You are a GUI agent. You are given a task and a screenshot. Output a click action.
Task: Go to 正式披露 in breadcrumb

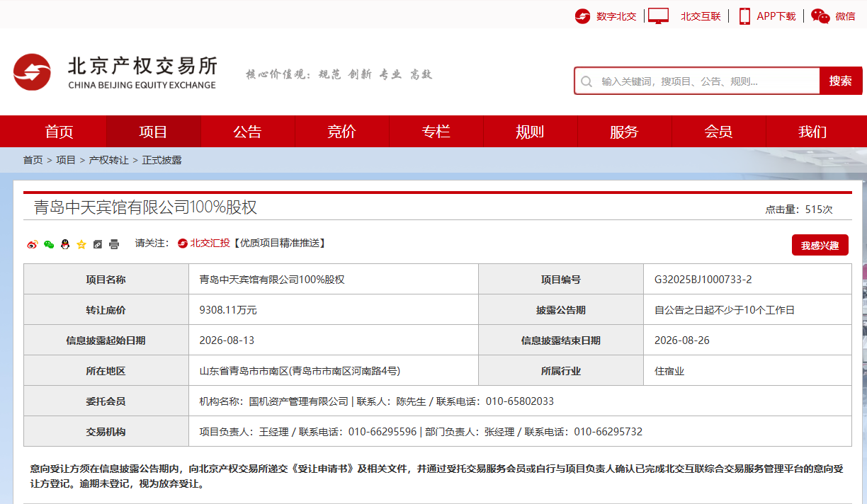pos(161,160)
